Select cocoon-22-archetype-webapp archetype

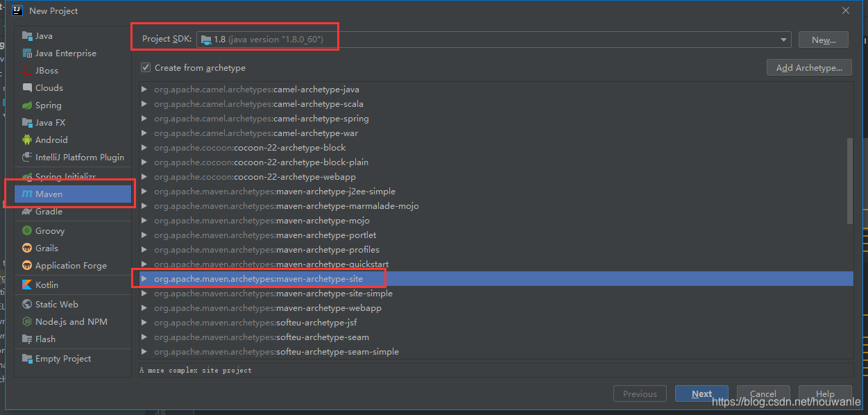point(495,176)
